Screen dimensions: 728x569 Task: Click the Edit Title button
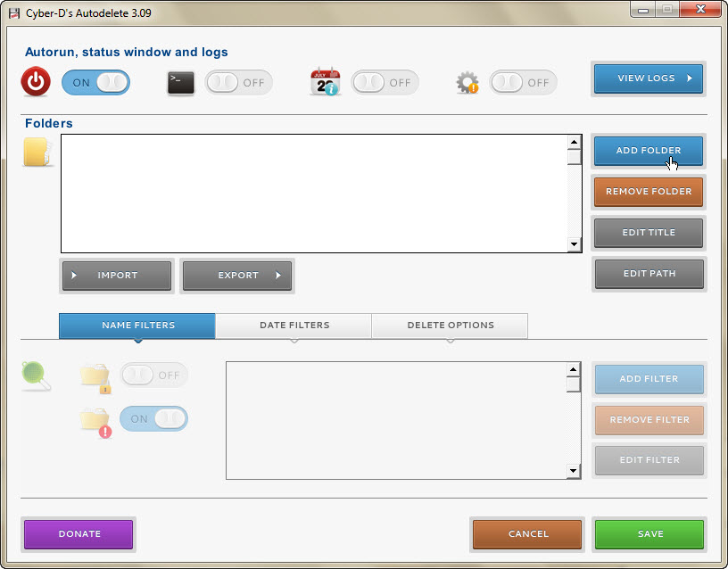(x=648, y=233)
